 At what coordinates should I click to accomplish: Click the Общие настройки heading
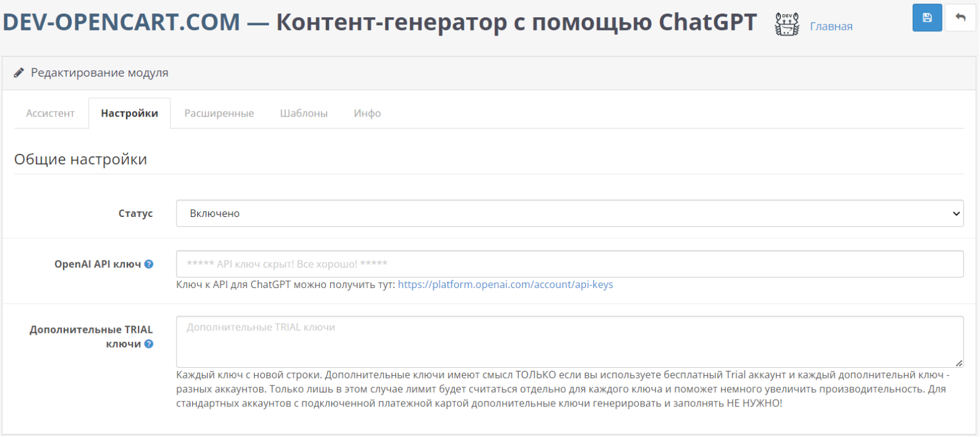click(81, 159)
